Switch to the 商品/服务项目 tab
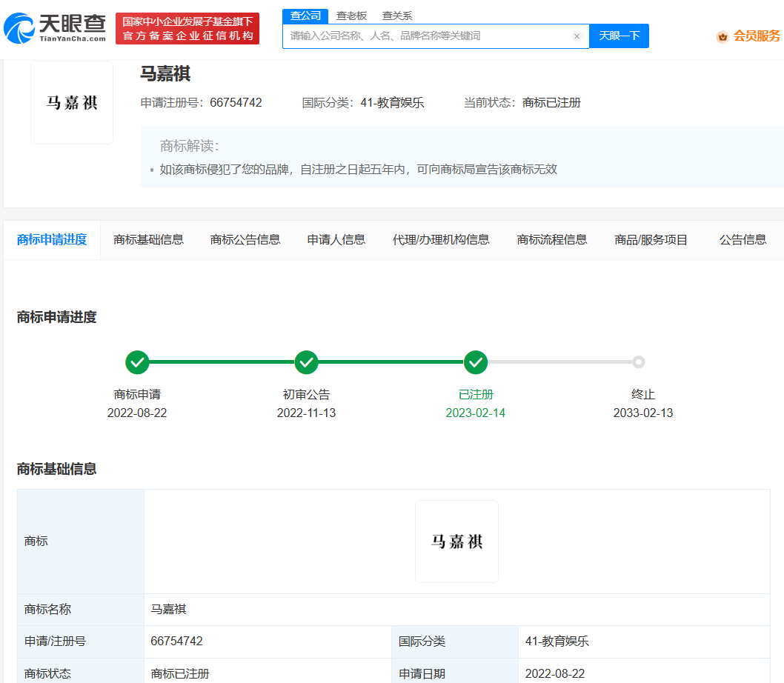The image size is (784, 683). coord(651,239)
